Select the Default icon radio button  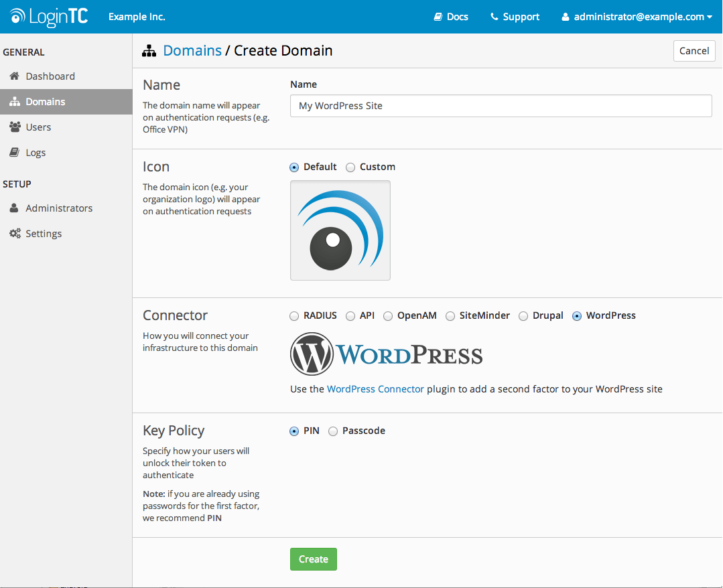[x=294, y=167]
